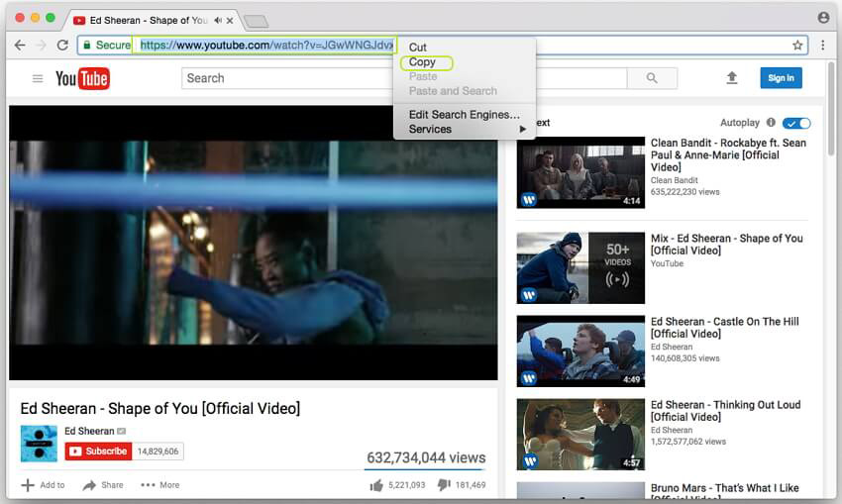The image size is (842, 504).
Task: Toggle the Autoplay switch
Action: [x=796, y=123]
